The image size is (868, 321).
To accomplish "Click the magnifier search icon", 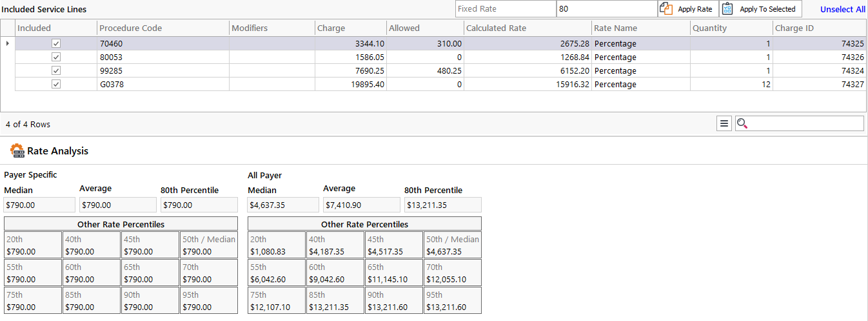I will point(742,123).
